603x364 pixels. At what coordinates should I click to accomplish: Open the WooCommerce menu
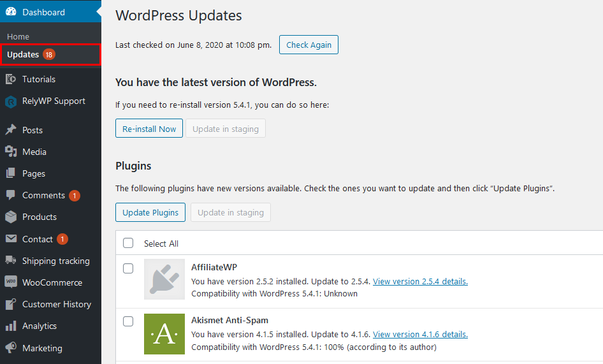50,282
